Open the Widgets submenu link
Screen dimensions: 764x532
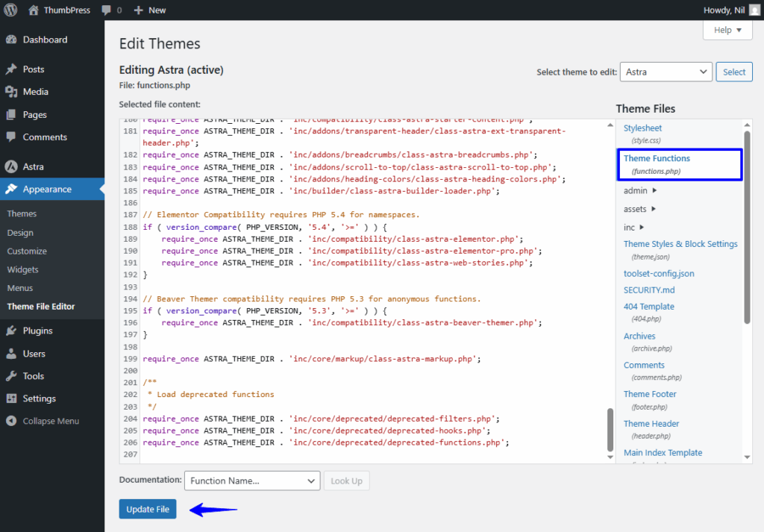23,270
